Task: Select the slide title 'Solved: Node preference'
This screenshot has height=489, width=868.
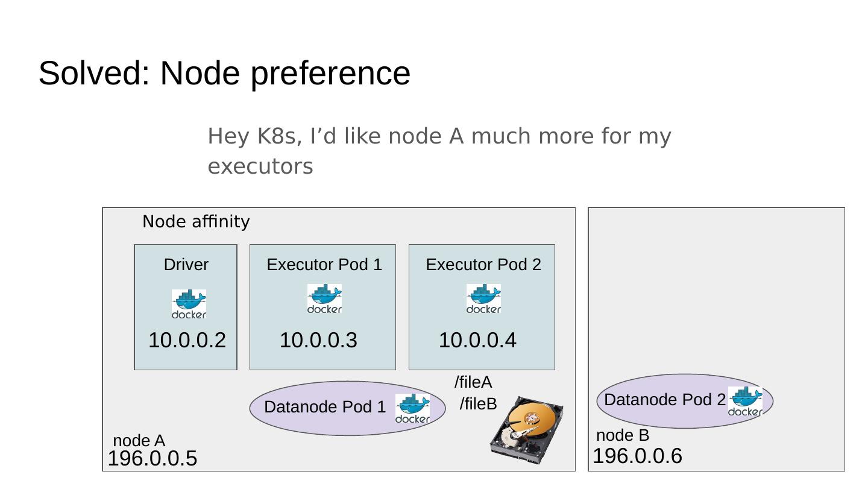Action: click(224, 74)
